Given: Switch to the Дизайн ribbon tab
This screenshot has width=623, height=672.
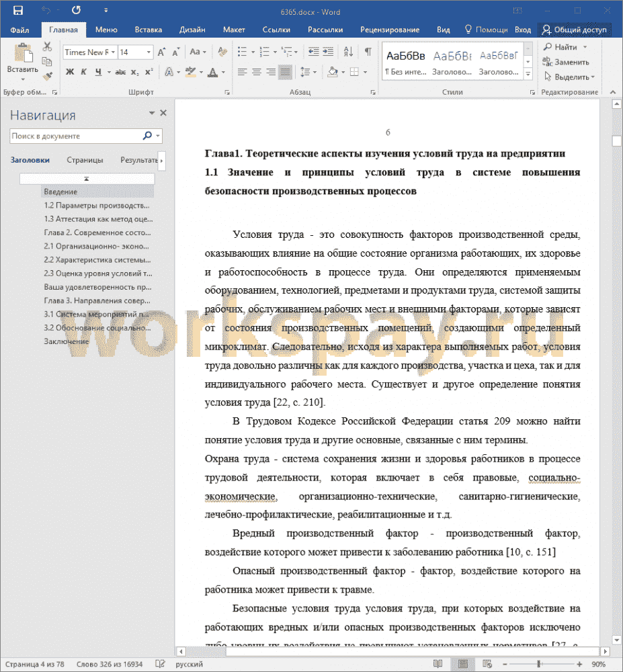Looking at the screenshot, I should (x=192, y=30).
